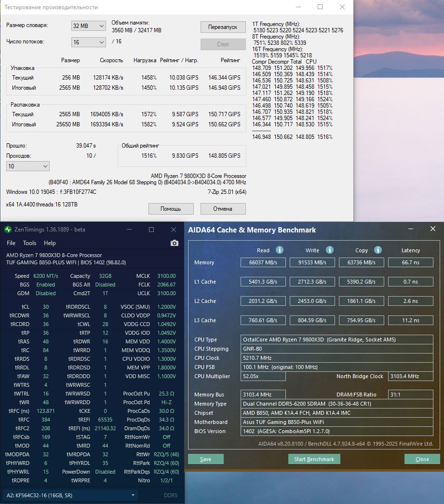Screen dimensions: 444x504
Task: Click the Speed value 6200 MT/s in ZenTimings
Action: (46, 276)
